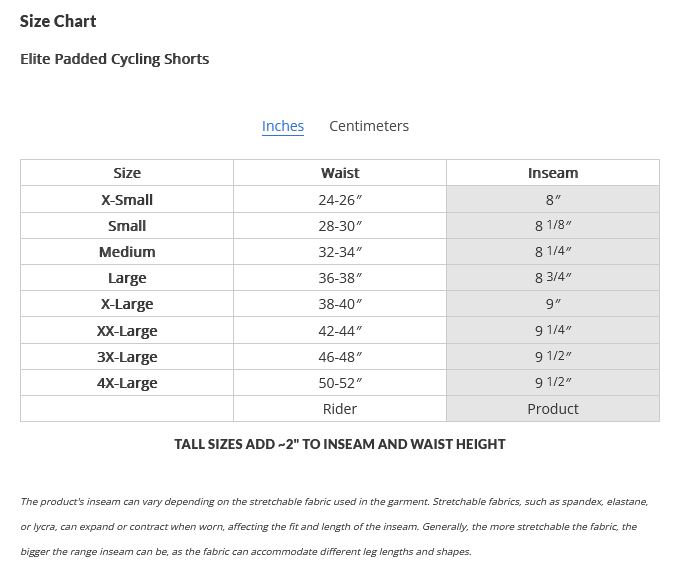Select the Medium size row label

pos(127,252)
